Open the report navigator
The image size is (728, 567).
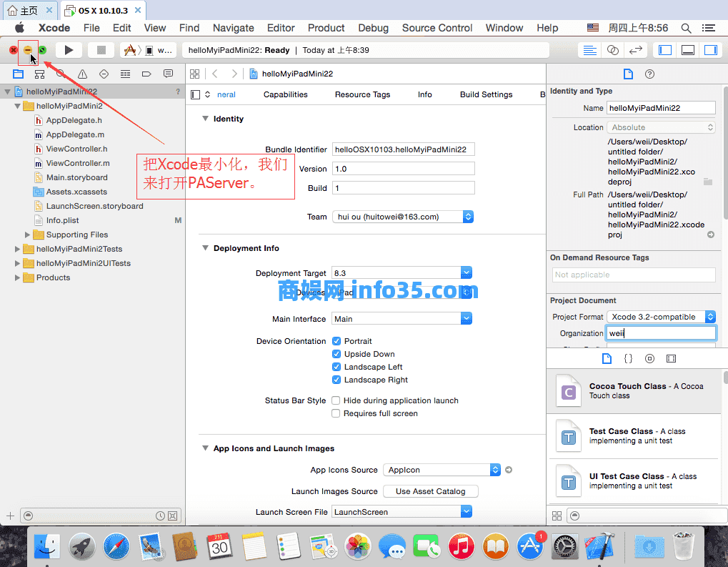click(x=168, y=74)
